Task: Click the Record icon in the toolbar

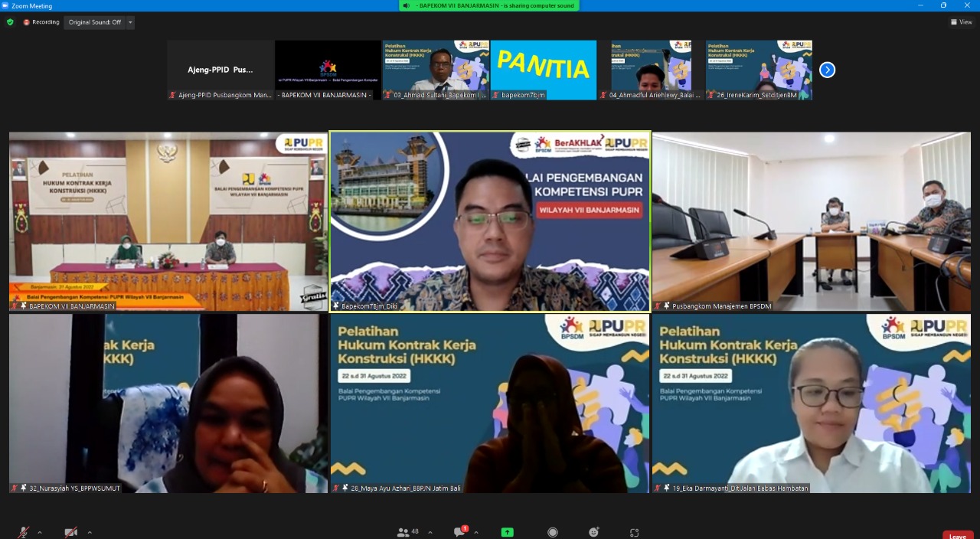Action: click(553, 532)
